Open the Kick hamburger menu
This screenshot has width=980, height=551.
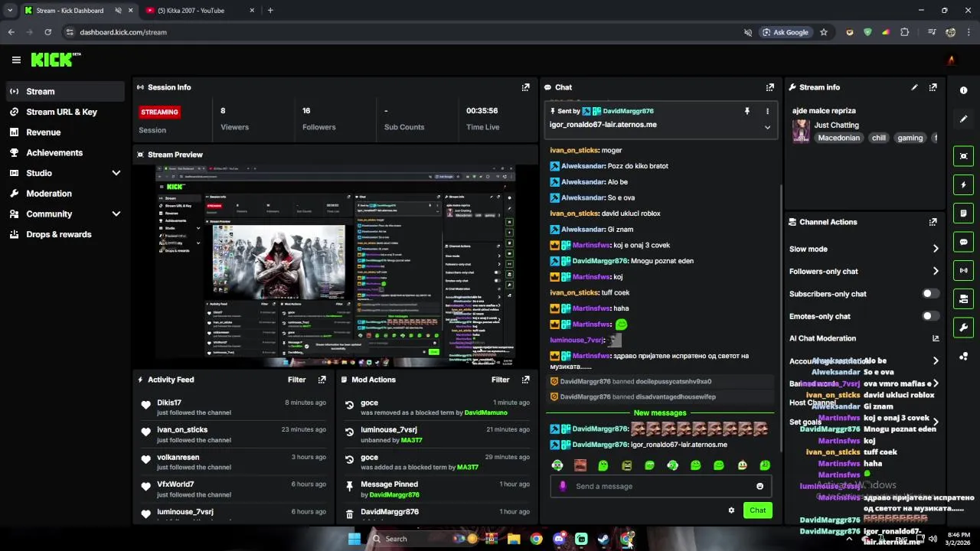pyautogui.click(x=16, y=60)
